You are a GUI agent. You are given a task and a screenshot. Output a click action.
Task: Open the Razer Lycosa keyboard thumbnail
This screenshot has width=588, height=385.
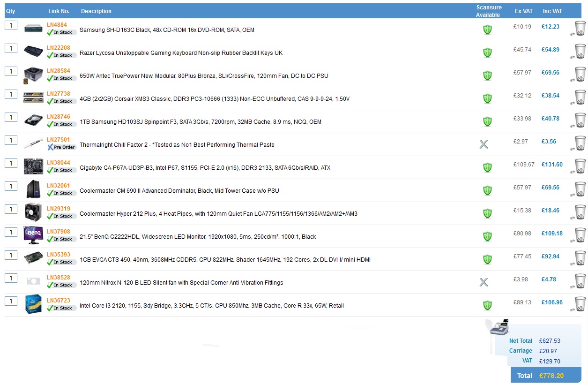(34, 51)
